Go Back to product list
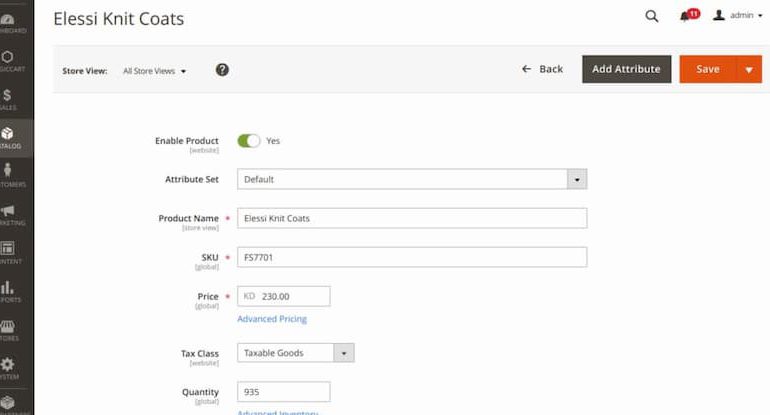The height and width of the screenshot is (415, 770). pos(543,69)
